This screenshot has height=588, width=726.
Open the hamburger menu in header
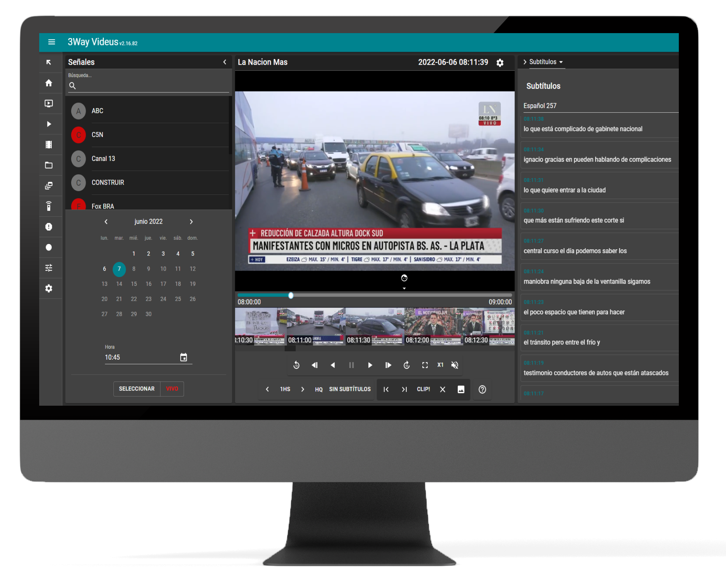[52, 42]
